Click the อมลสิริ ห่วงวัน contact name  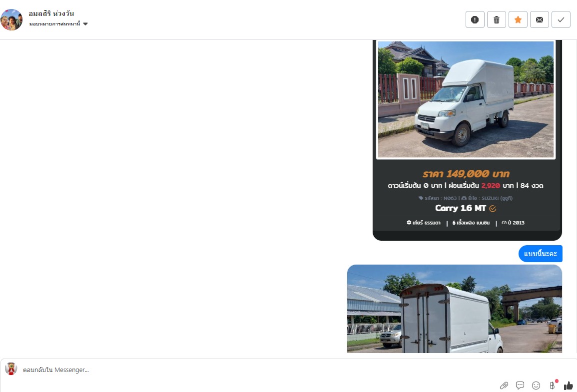(x=51, y=13)
